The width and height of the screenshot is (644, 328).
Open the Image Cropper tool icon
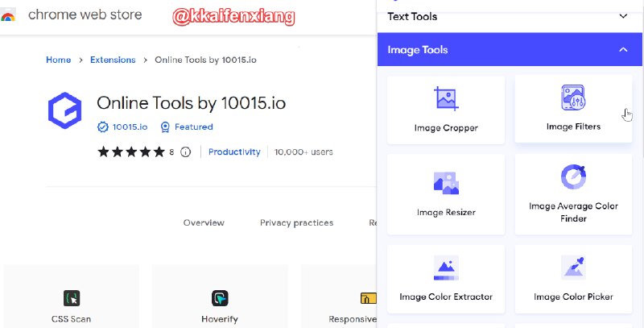pyautogui.click(x=445, y=99)
